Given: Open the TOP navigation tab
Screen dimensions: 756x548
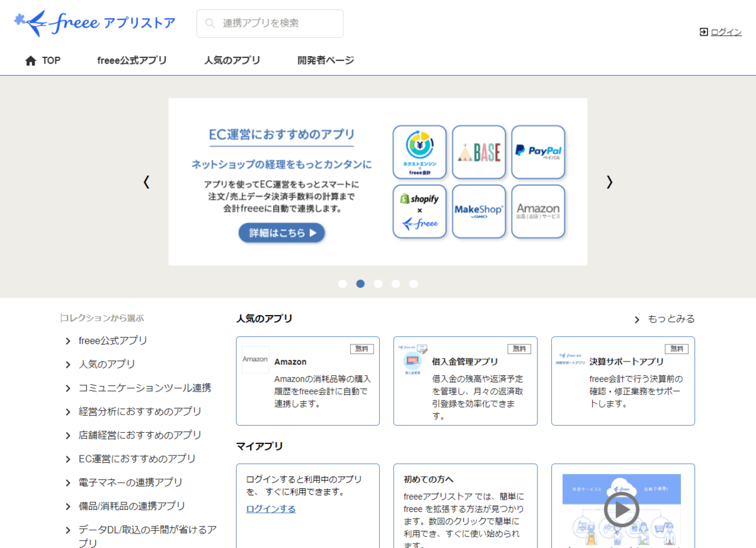Looking at the screenshot, I should tap(43, 60).
